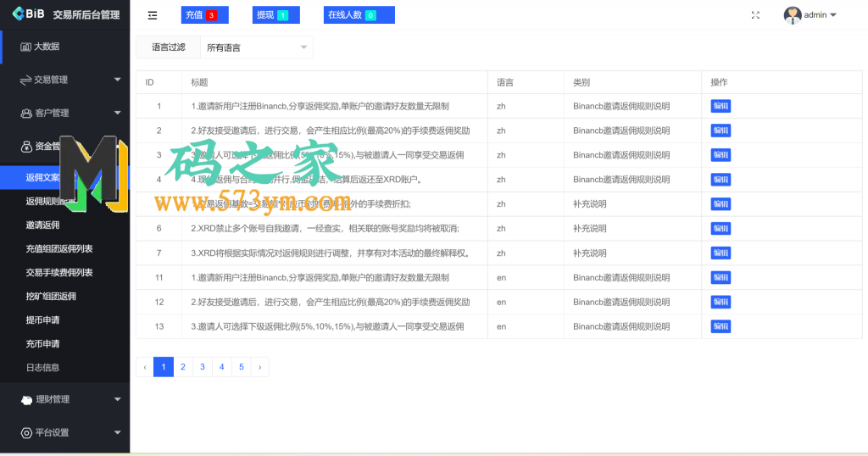
Task: Expand the 平台设置 menu arrow
Action: click(x=117, y=433)
